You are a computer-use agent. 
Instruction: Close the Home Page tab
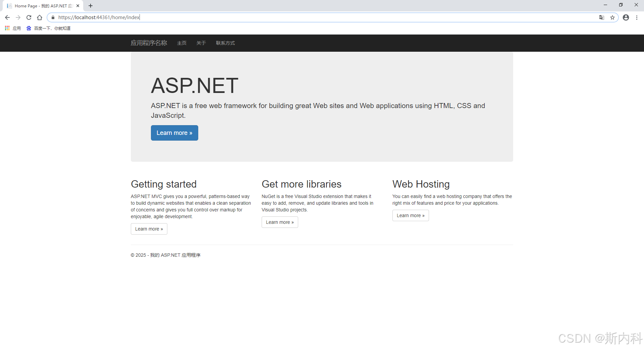[78, 6]
